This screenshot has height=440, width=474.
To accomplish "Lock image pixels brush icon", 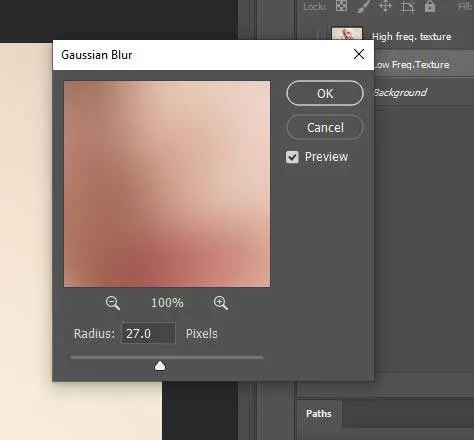I will click(x=364, y=6).
